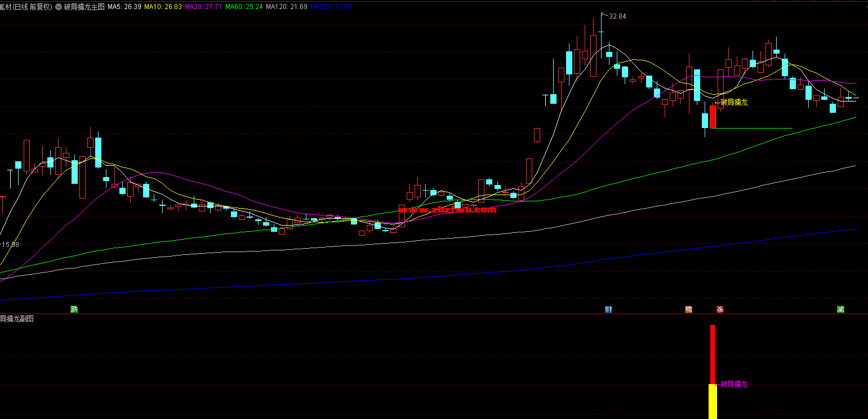
Task: Click the 32.84 high price label
Action: coord(617,16)
